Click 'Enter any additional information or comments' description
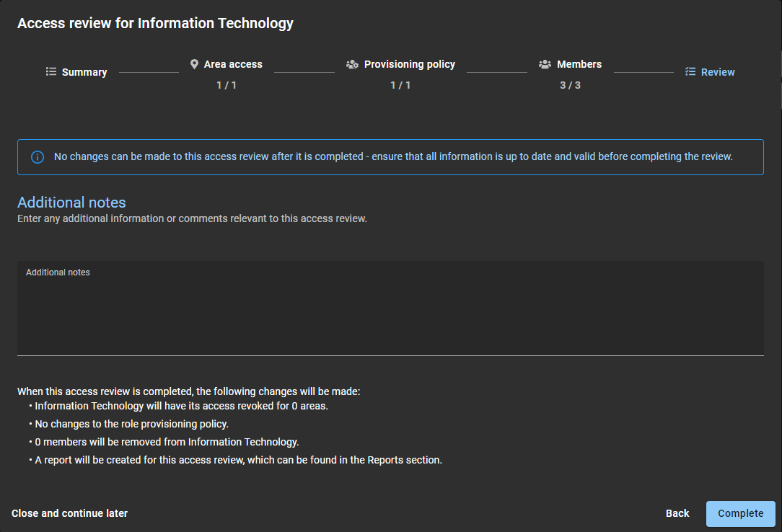This screenshot has width=782, height=532. 192,218
